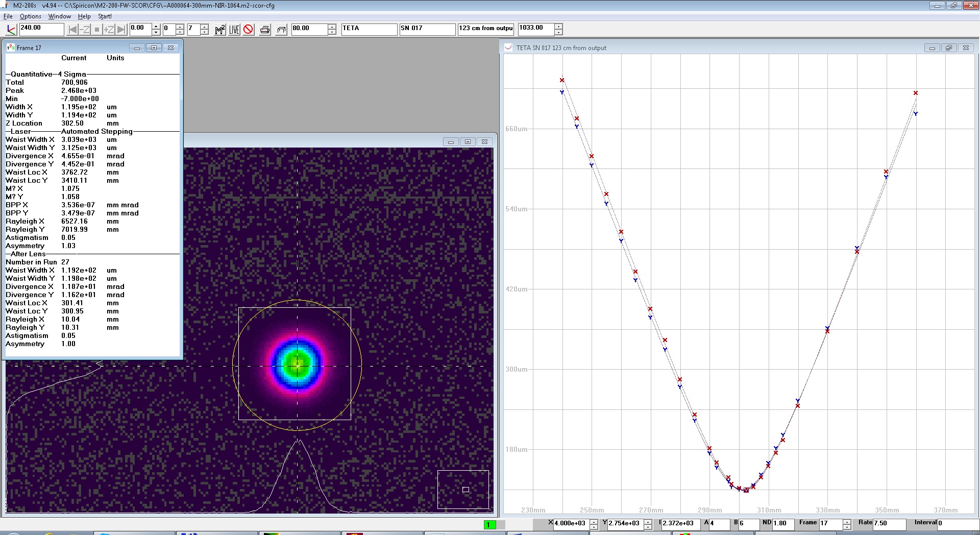
Task: Maximize the TETA SN 017 chart window
Action: coord(949,48)
